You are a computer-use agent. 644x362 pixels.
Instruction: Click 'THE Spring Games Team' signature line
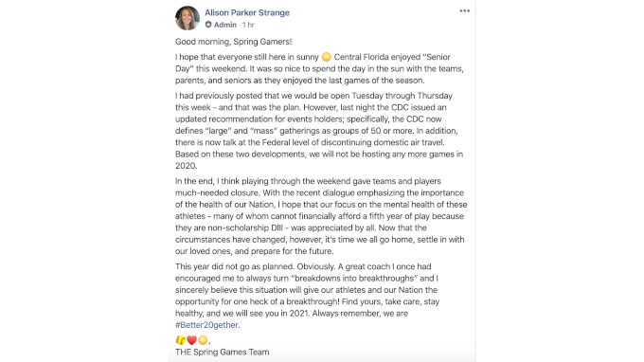223,353
